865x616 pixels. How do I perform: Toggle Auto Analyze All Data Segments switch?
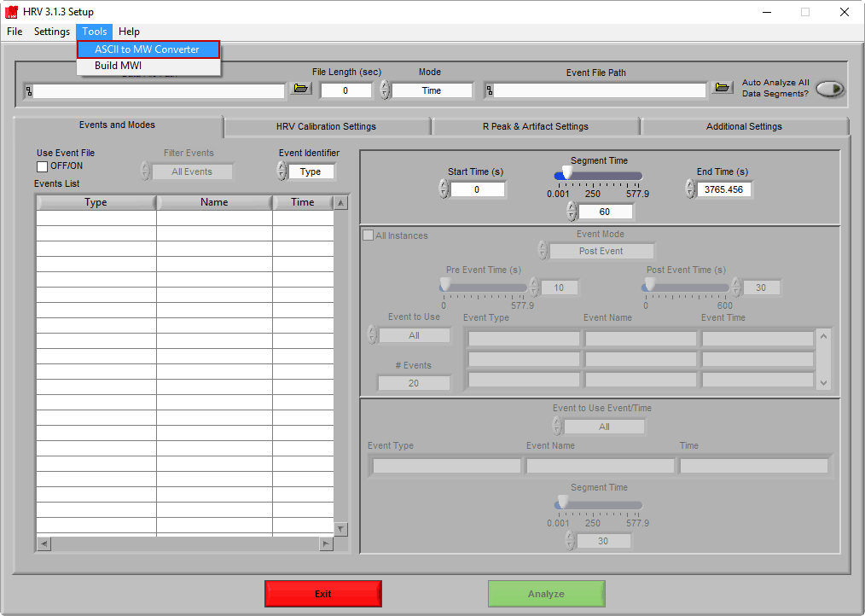tap(829, 89)
